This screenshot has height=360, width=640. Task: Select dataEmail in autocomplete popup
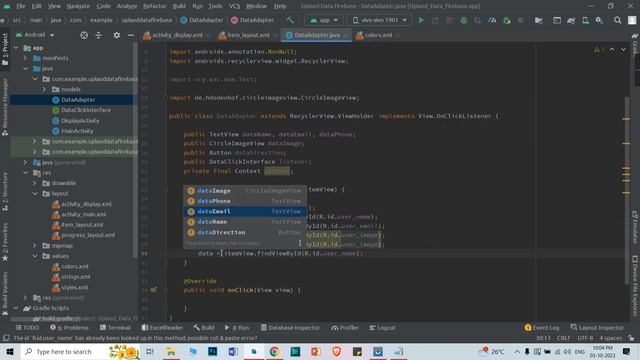coord(245,211)
